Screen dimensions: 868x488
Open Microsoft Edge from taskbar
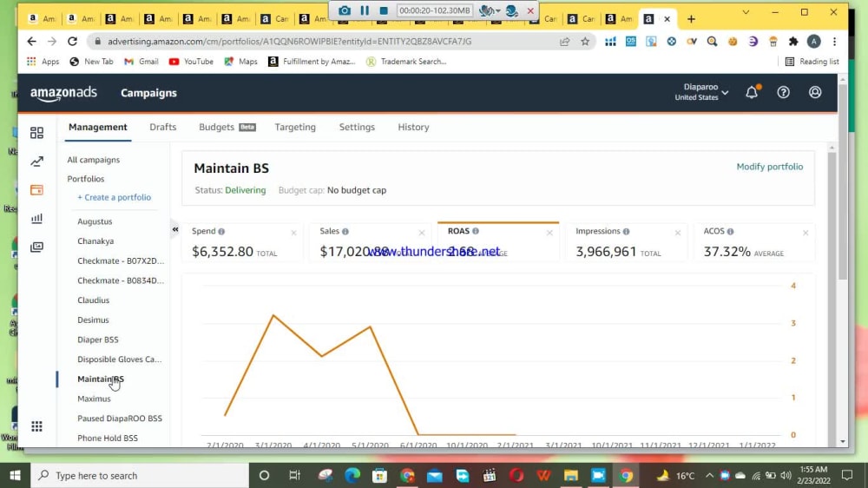tap(352, 475)
